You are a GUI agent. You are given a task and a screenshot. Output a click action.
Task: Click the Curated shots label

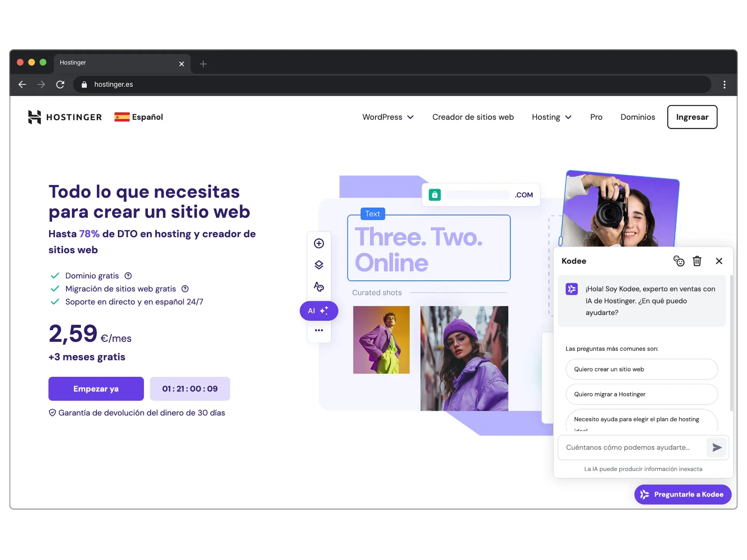[377, 292]
